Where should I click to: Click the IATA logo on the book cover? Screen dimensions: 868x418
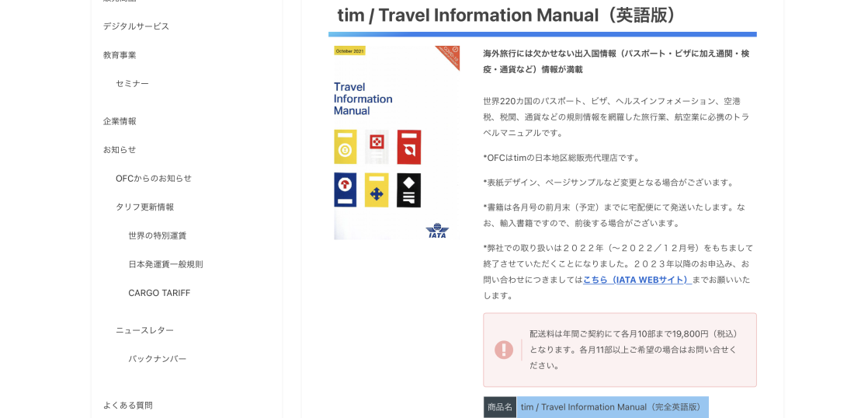tap(437, 231)
